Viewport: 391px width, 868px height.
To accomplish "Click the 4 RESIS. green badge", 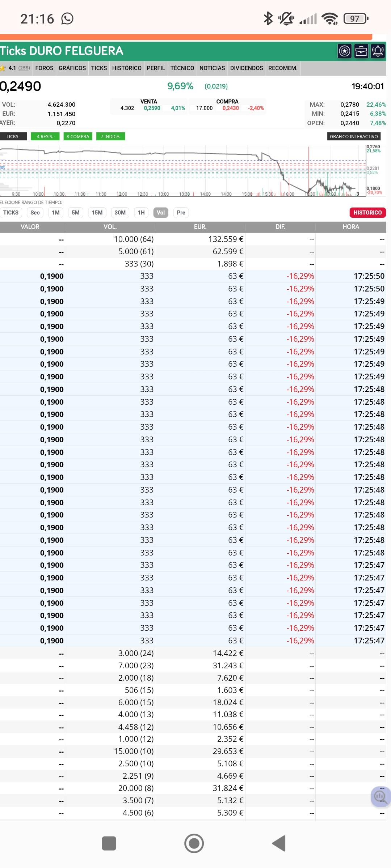I will pos(45,136).
